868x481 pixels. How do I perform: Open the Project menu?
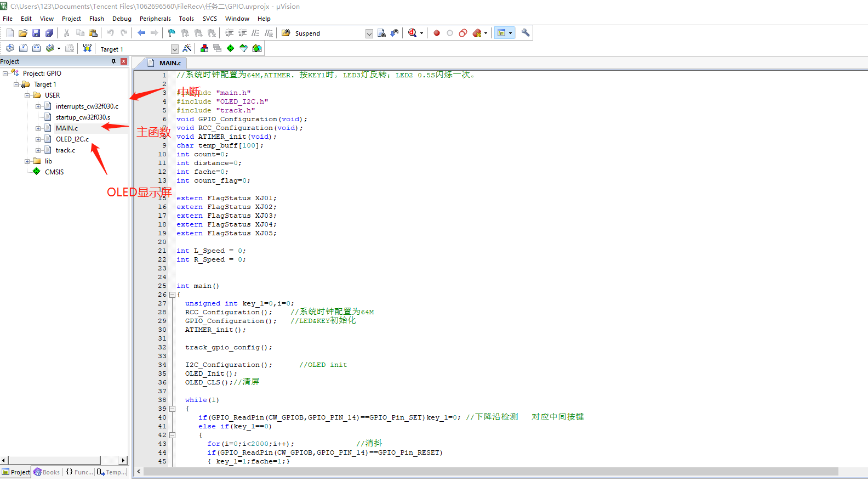[71, 19]
